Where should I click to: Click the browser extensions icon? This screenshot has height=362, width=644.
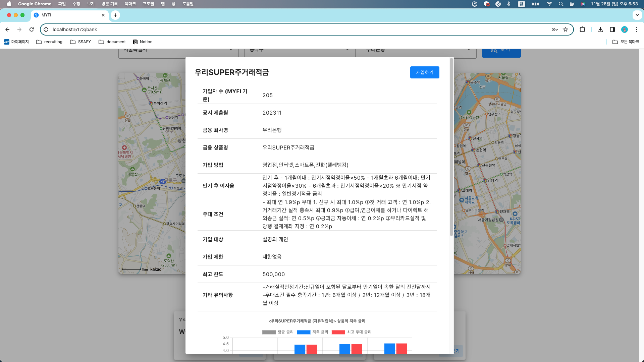[x=583, y=29]
